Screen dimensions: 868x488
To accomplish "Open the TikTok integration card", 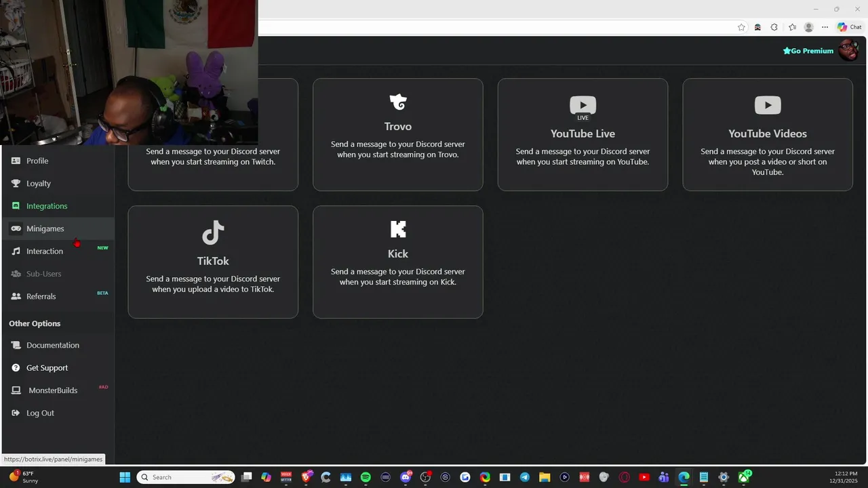I will coord(213,262).
